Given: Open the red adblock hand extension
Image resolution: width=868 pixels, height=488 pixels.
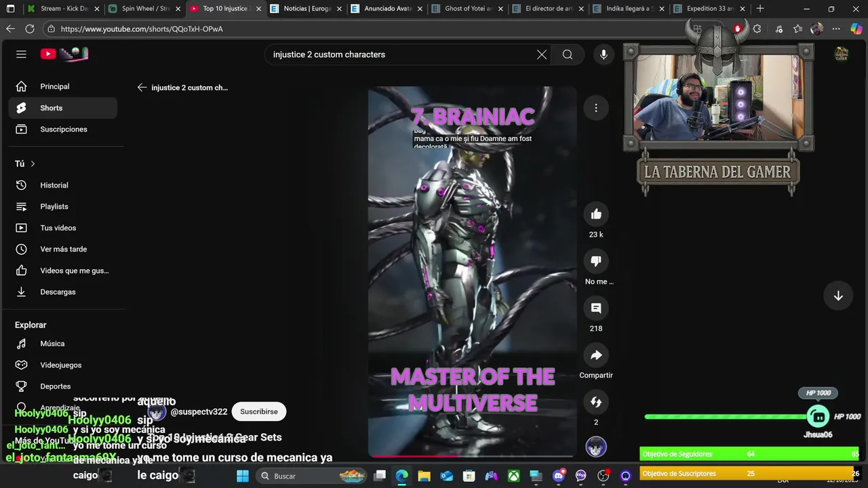Looking at the screenshot, I should pos(738,29).
